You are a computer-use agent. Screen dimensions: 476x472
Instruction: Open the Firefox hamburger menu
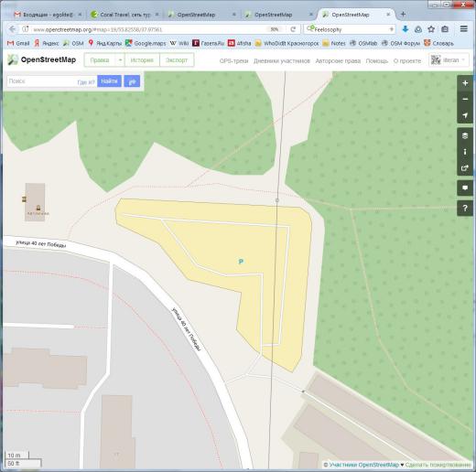pos(464,29)
